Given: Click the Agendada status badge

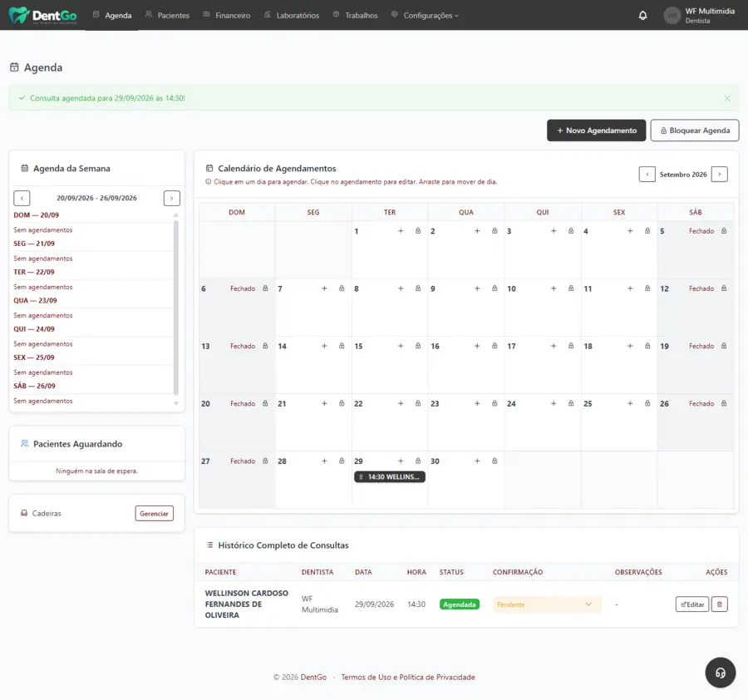Looking at the screenshot, I should (x=460, y=604).
